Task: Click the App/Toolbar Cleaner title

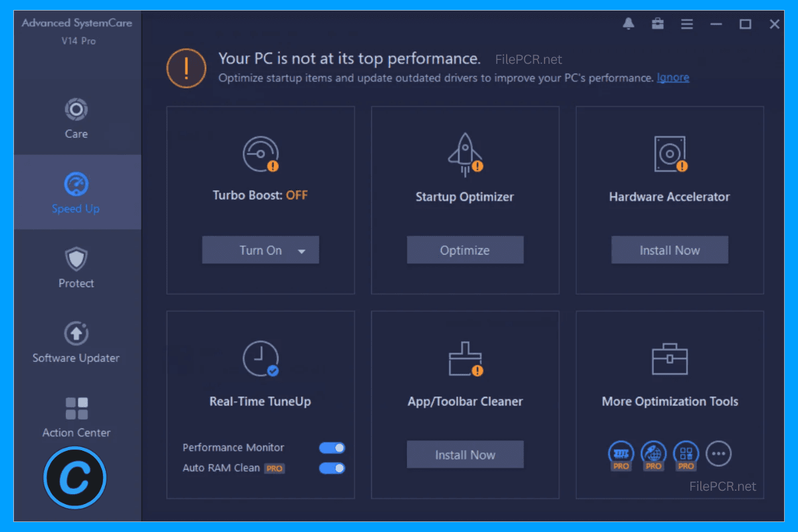Action: coord(465,402)
